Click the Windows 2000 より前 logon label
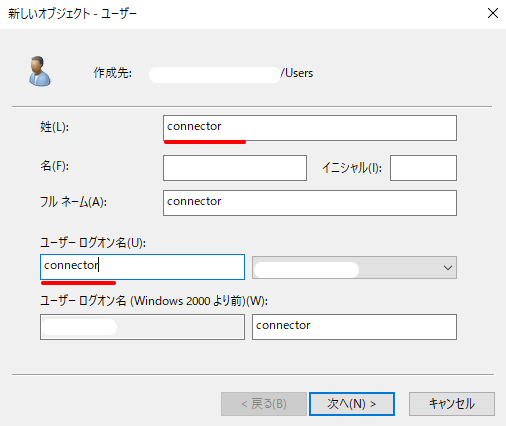The height and width of the screenshot is (426, 506). [x=154, y=301]
